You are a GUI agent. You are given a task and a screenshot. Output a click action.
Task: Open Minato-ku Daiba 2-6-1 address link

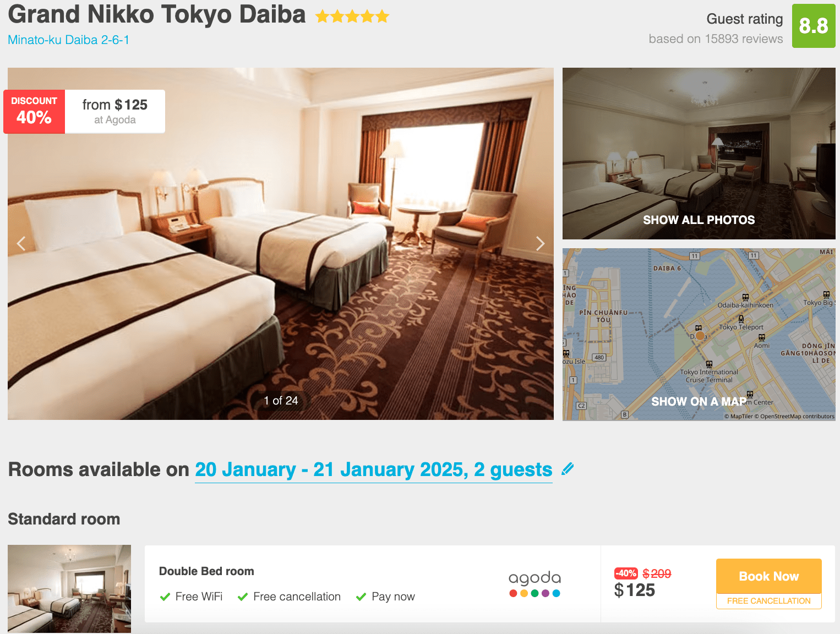[x=68, y=40]
